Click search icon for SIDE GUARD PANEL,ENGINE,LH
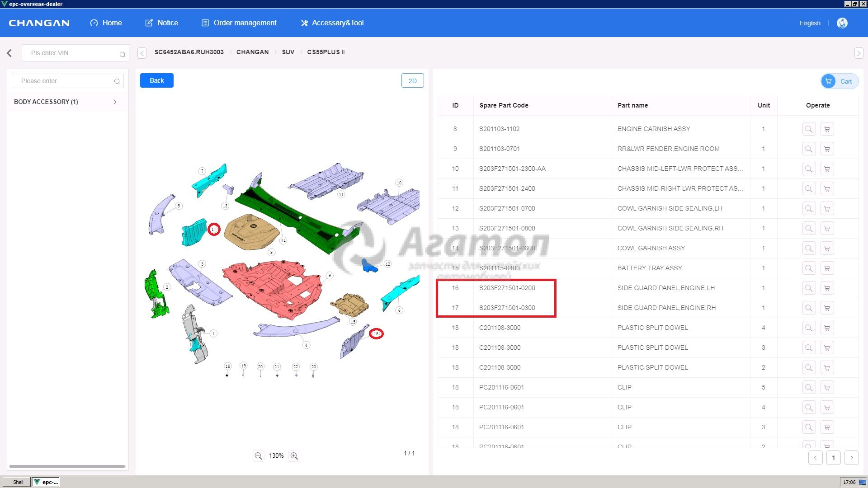The image size is (868, 488). (808, 288)
